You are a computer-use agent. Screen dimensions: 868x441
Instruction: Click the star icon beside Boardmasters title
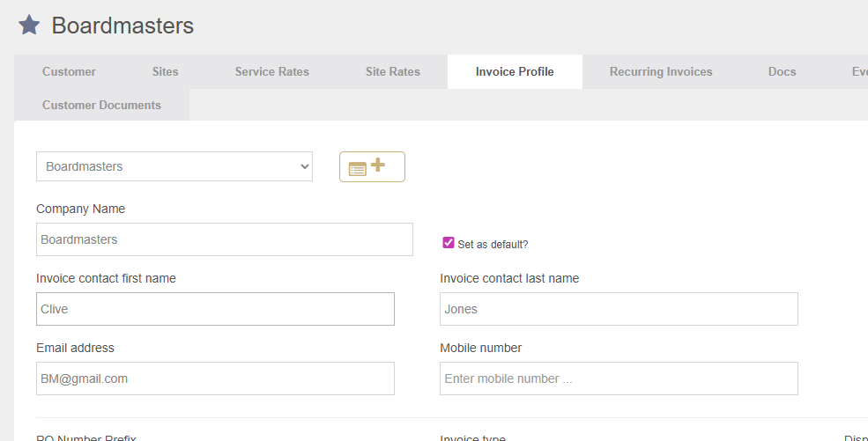29,26
